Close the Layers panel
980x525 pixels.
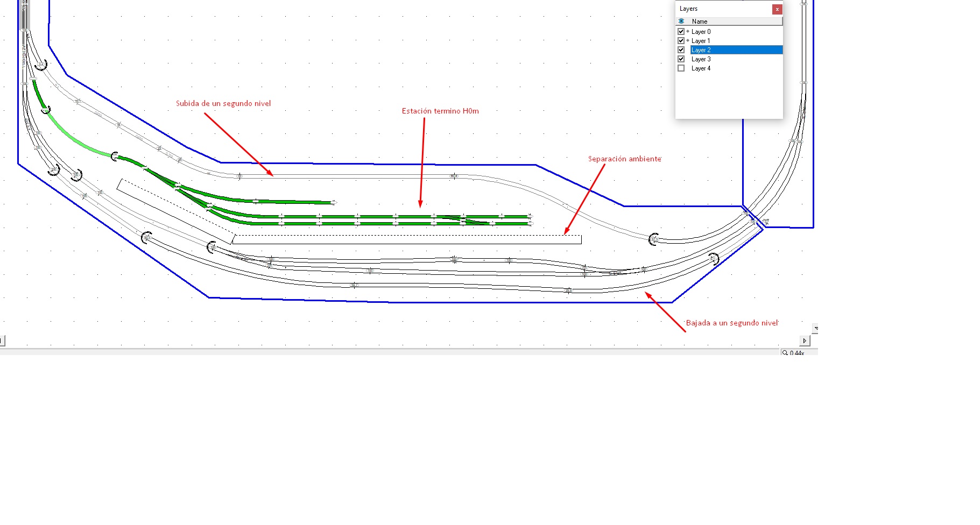coord(777,9)
